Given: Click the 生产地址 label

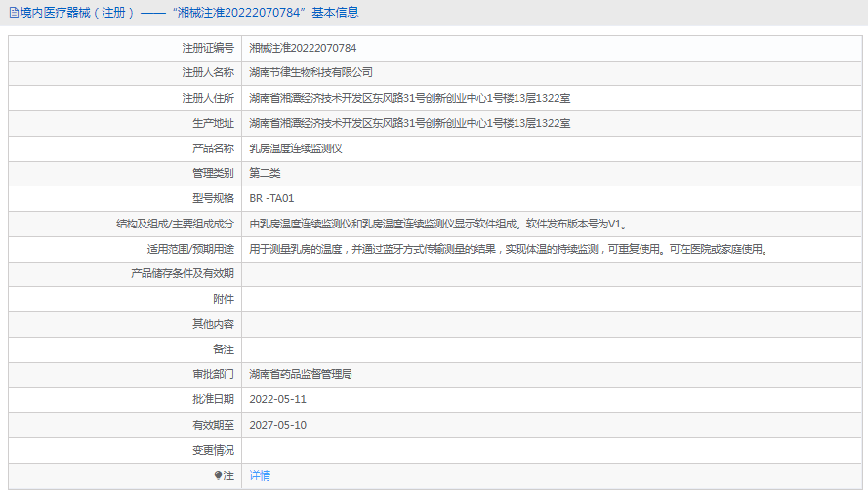Looking at the screenshot, I should click(213, 123).
